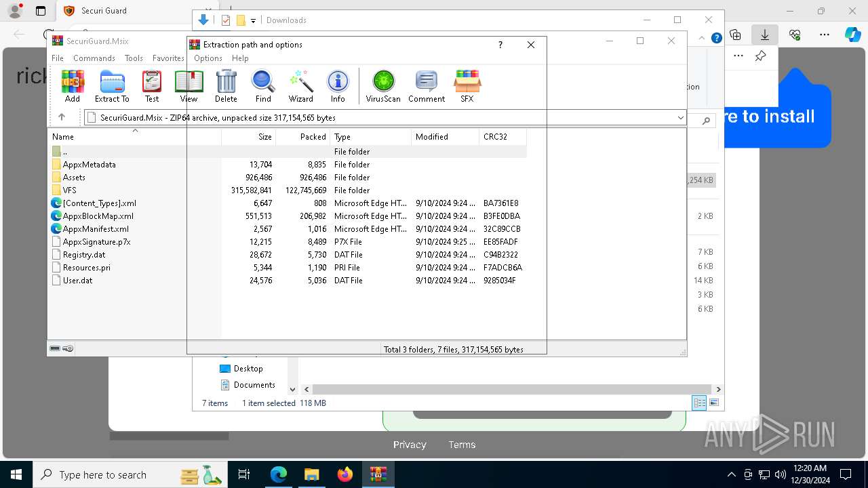The height and width of the screenshot is (488, 868).
Task: Open the Favorites menu
Action: pyautogui.click(x=168, y=58)
